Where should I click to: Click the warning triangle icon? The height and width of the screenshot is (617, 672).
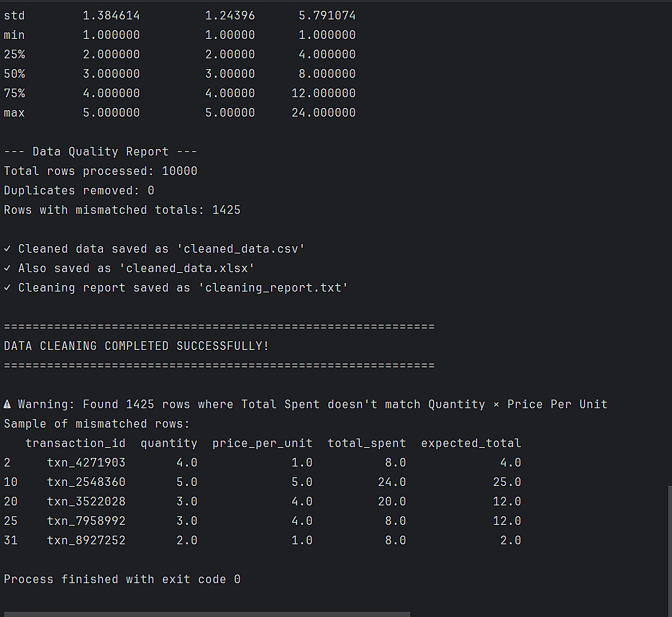8,404
